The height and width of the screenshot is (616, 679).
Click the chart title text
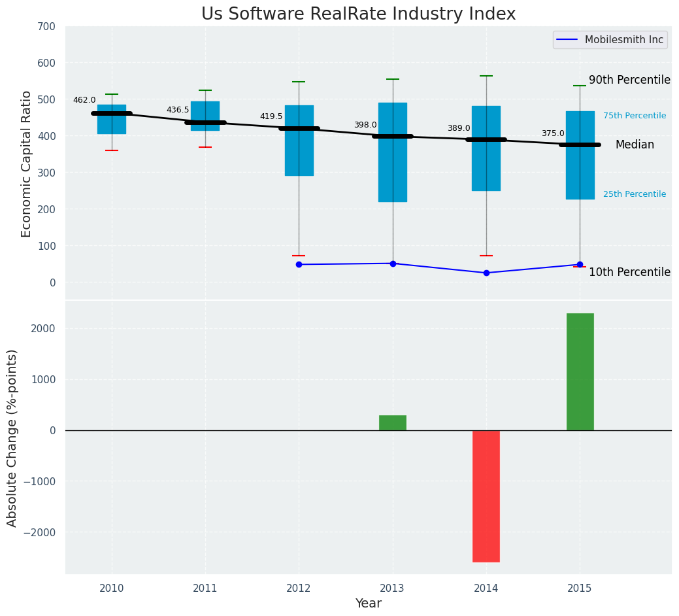358,14
